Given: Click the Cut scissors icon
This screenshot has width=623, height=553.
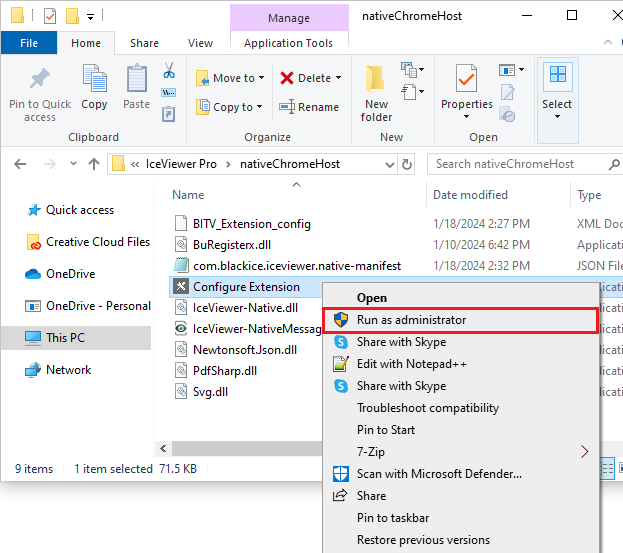Looking at the screenshot, I should click(169, 70).
